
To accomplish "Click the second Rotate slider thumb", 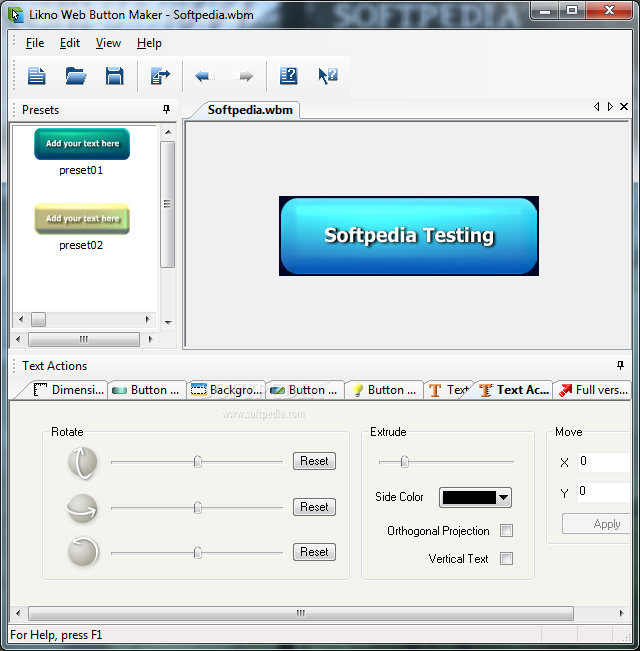I will [x=198, y=507].
